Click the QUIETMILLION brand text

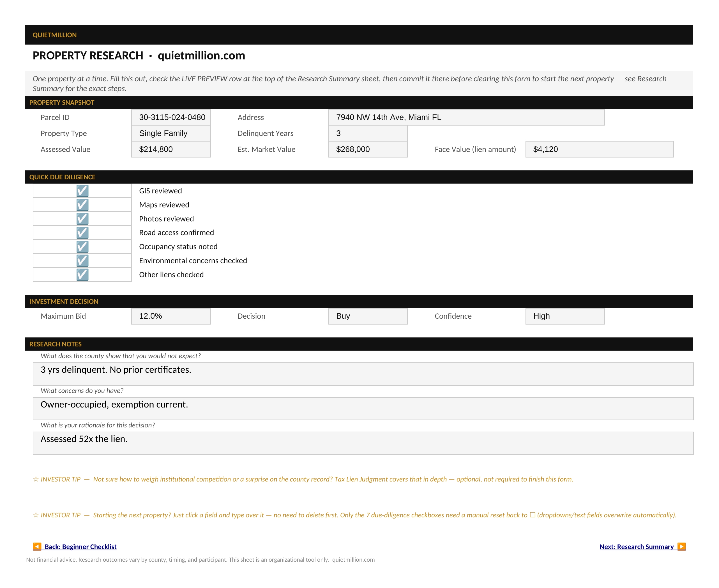click(x=55, y=35)
